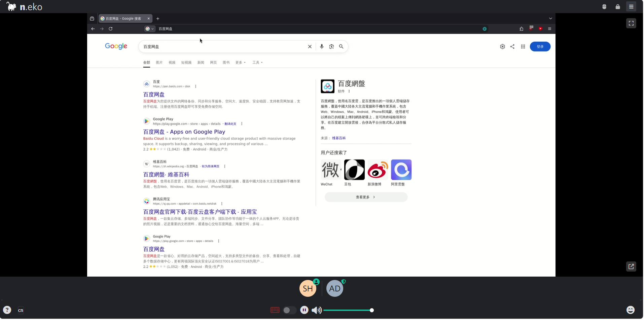Switch to the 图书 tab
The width and height of the screenshot is (644, 320).
tap(226, 63)
